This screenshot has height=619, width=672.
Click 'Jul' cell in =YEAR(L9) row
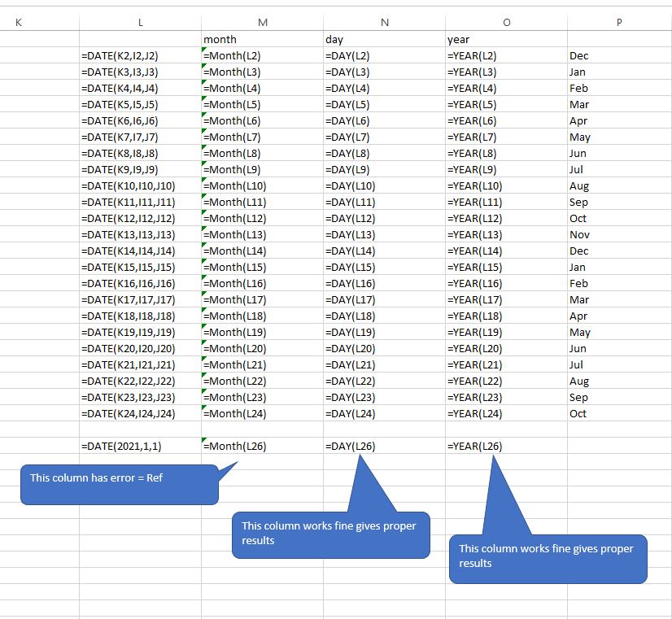coord(619,170)
